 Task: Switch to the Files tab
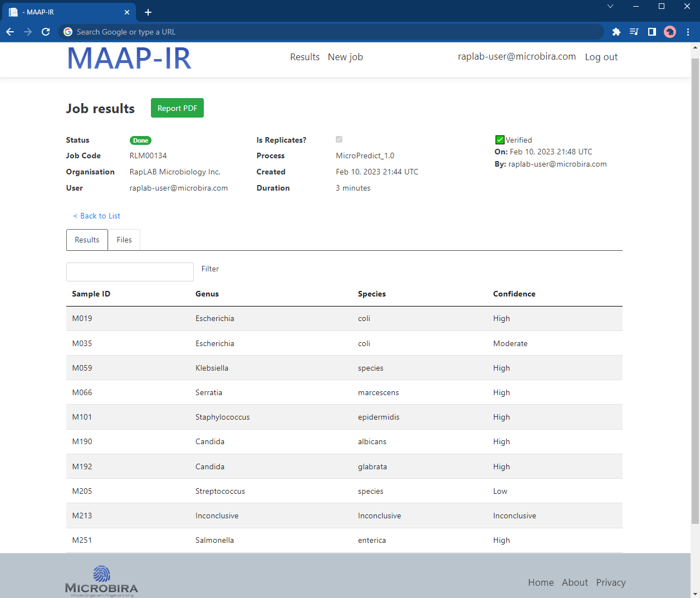click(124, 240)
